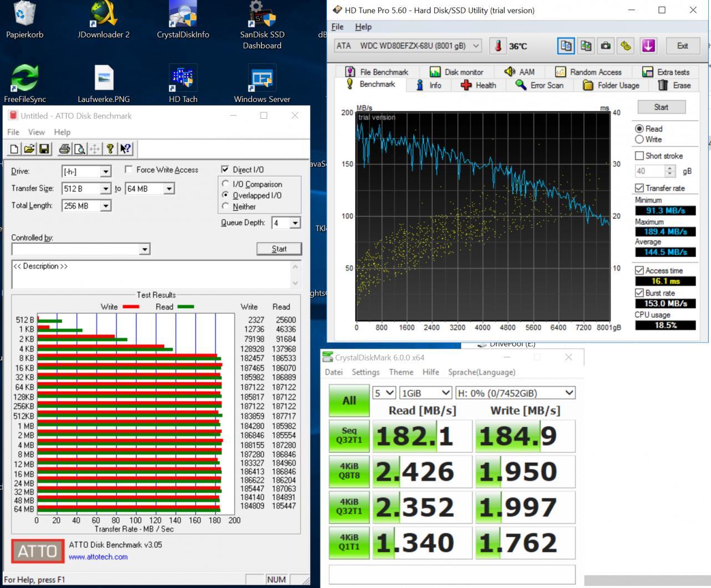711x588 pixels.
Task: Click the thermometer temperature icon in HD Tune
Action: [498, 46]
